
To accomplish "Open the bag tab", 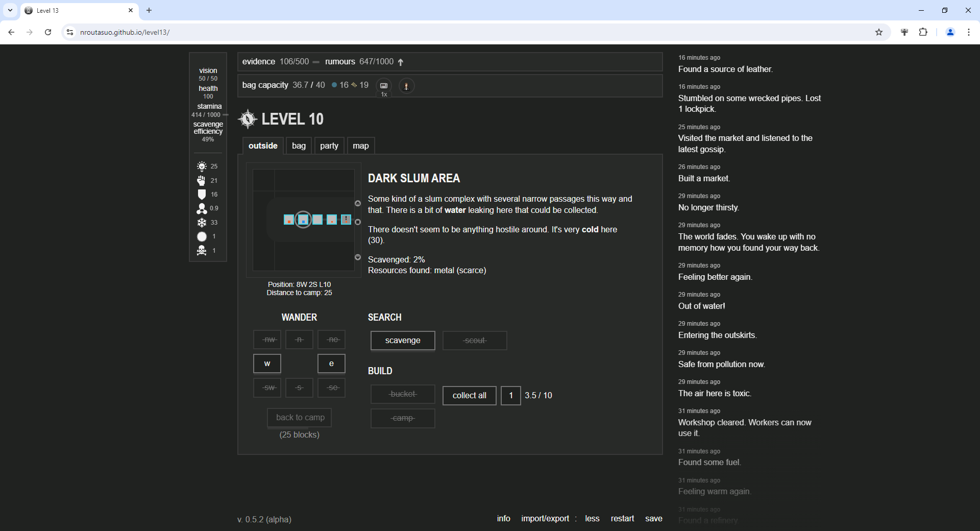I will point(299,146).
